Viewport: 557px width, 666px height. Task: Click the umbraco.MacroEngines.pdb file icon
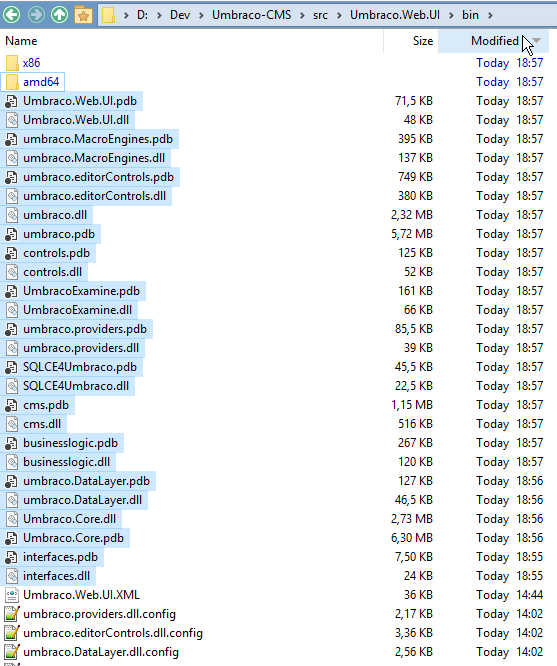pos(11,139)
